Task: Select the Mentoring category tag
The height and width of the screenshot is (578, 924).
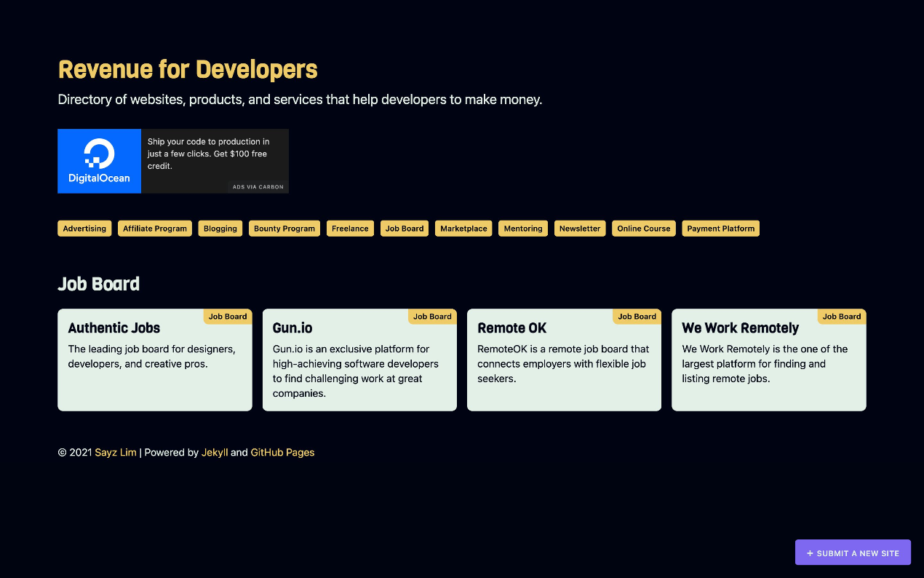Action: pyautogui.click(x=522, y=228)
